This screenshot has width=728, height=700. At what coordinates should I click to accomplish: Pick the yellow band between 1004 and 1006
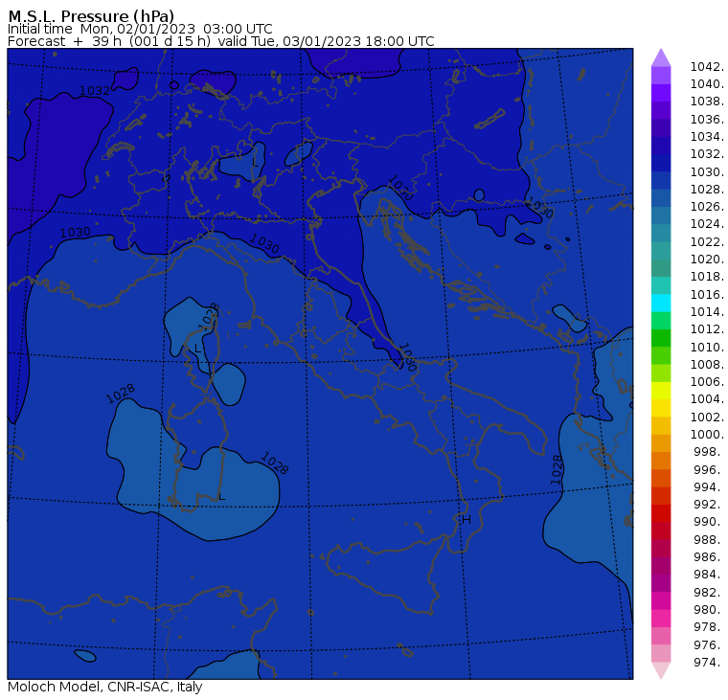[x=661, y=391]
